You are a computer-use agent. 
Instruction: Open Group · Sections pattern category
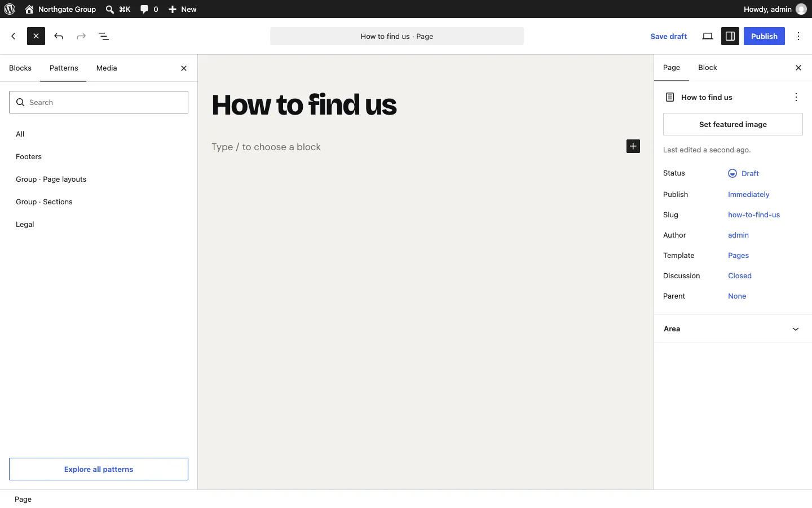[99, 202]
